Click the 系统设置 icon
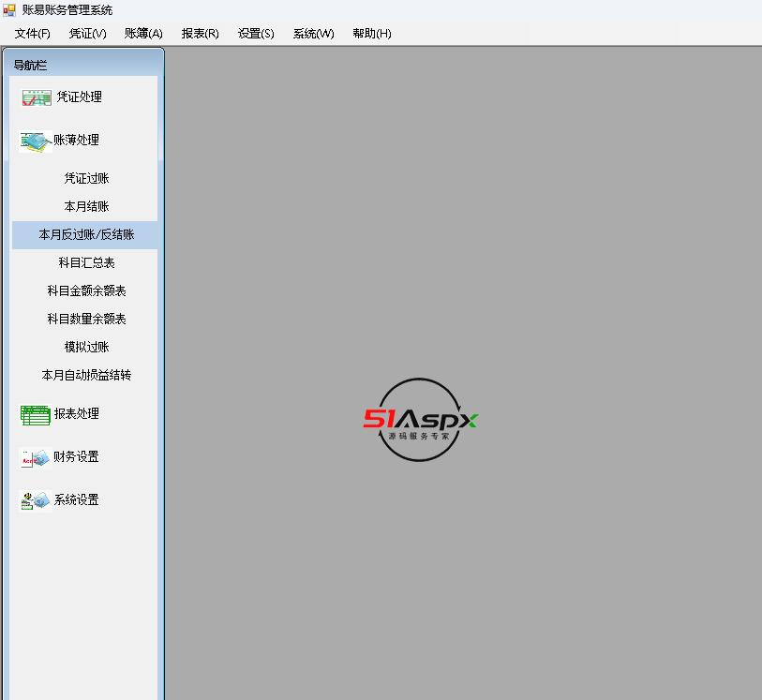 pos(35,500)
